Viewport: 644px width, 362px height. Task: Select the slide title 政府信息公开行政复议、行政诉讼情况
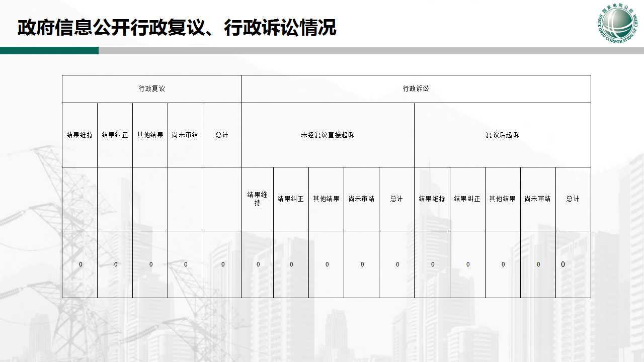(177, 28)
